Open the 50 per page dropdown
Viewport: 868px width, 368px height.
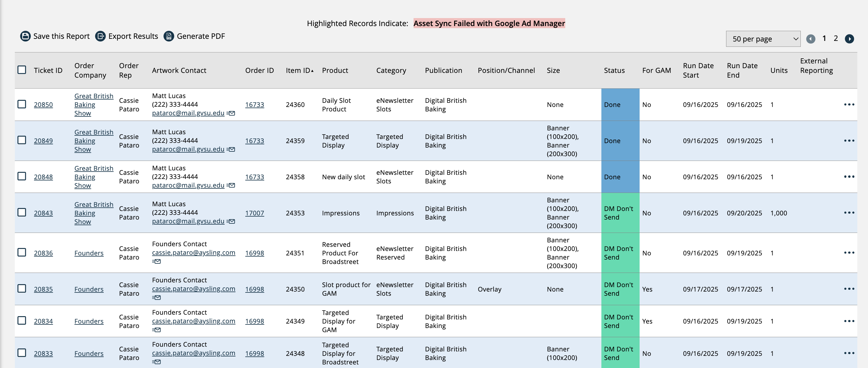pos(763,39)
